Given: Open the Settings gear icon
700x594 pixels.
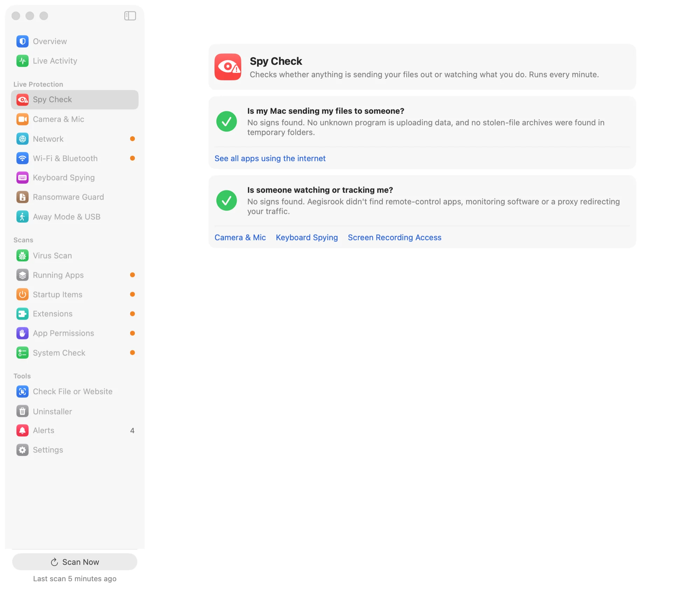Looking at the screenshot, I should pyautogui.click(x=22, y=450).
